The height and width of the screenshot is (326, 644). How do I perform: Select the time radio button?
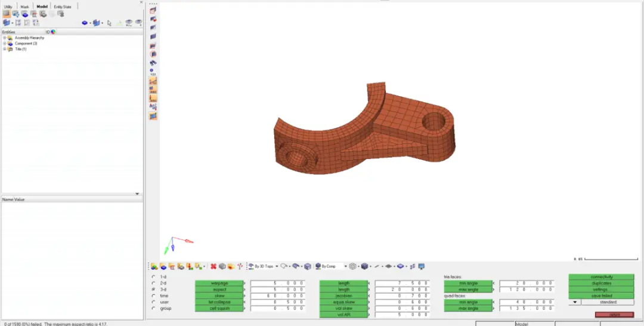click(x=154, y=296)
